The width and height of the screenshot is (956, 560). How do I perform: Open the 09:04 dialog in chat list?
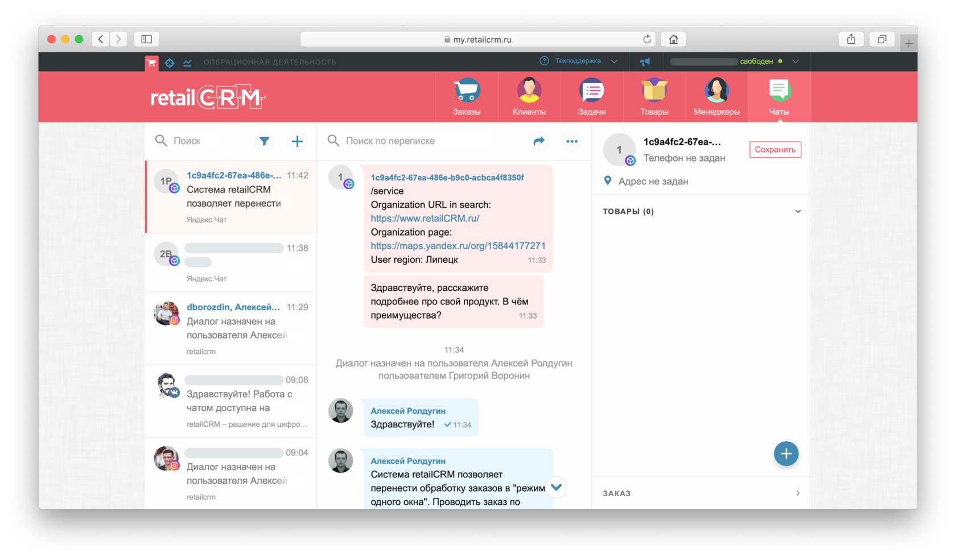click(231, 473)
